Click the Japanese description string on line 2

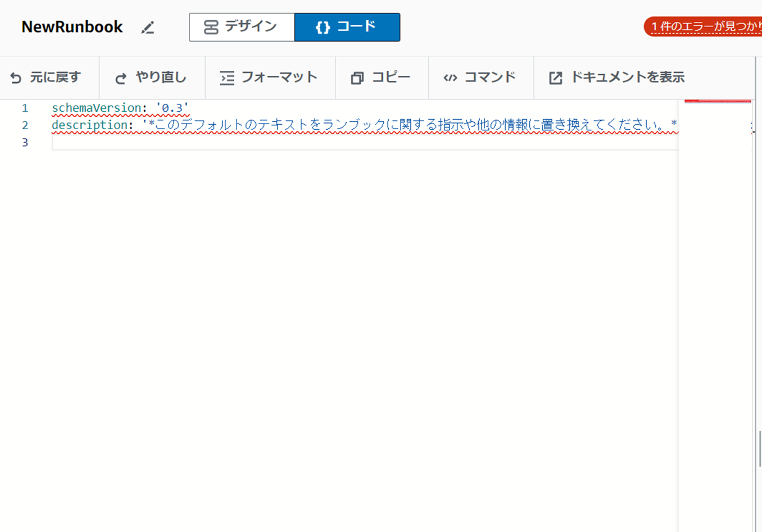click(410, 125)
